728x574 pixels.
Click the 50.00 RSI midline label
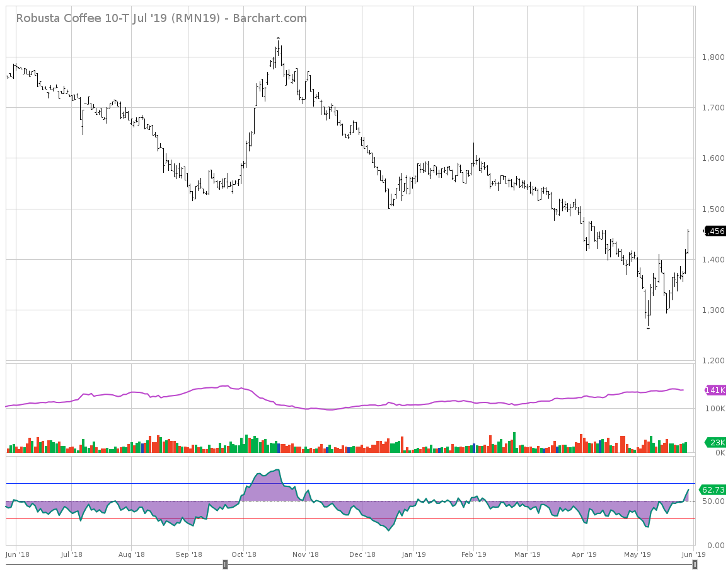(715, 501)
